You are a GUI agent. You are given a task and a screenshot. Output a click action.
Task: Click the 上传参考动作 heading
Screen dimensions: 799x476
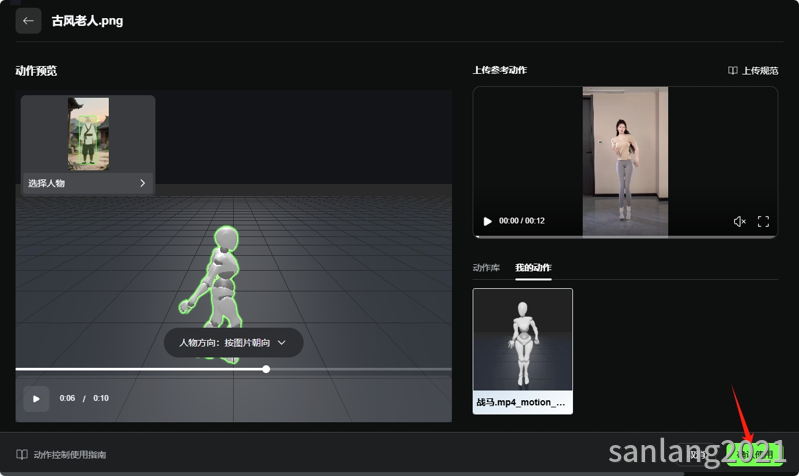[x=499, y=70]
